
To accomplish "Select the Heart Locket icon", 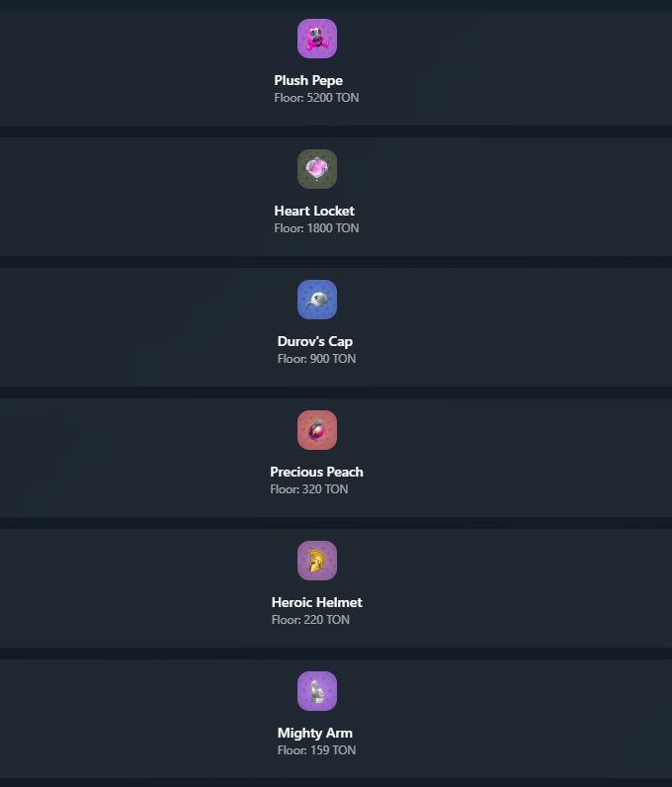I will pos(317,169).
